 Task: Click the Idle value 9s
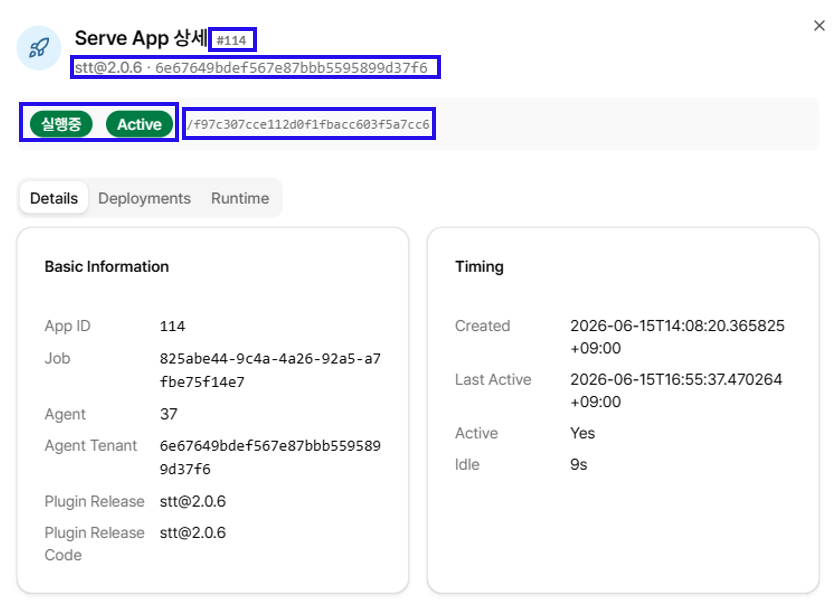pos(578,464)
